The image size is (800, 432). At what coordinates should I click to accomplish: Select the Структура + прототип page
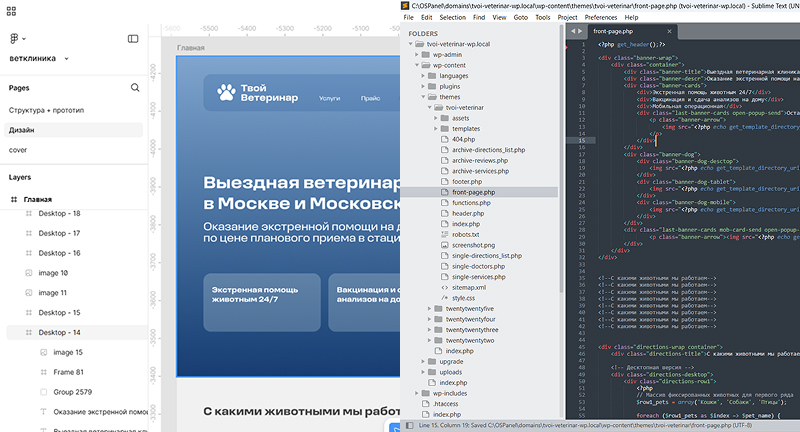coord(46,110)
